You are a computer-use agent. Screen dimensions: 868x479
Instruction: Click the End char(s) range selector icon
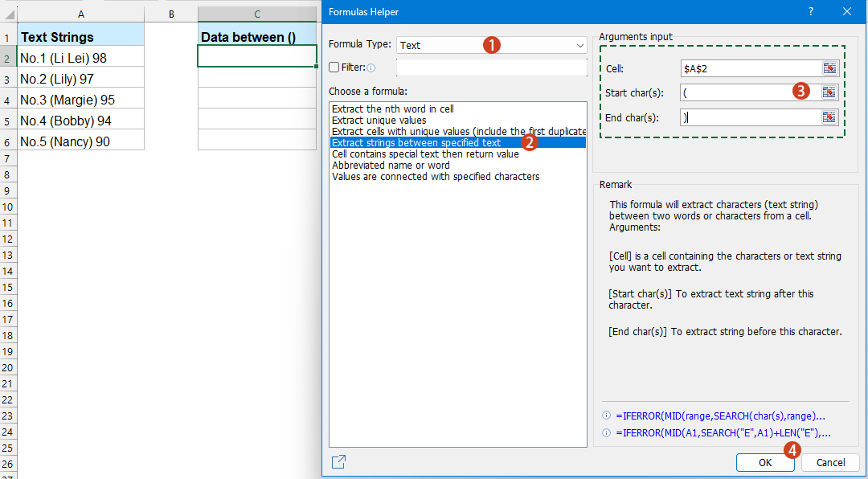[829, 117]
